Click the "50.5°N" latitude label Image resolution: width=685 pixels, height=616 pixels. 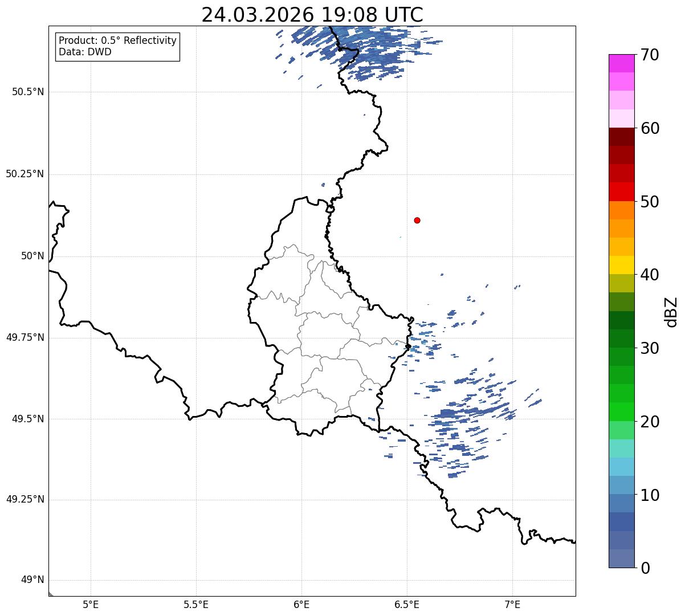[x=28, y=92]
